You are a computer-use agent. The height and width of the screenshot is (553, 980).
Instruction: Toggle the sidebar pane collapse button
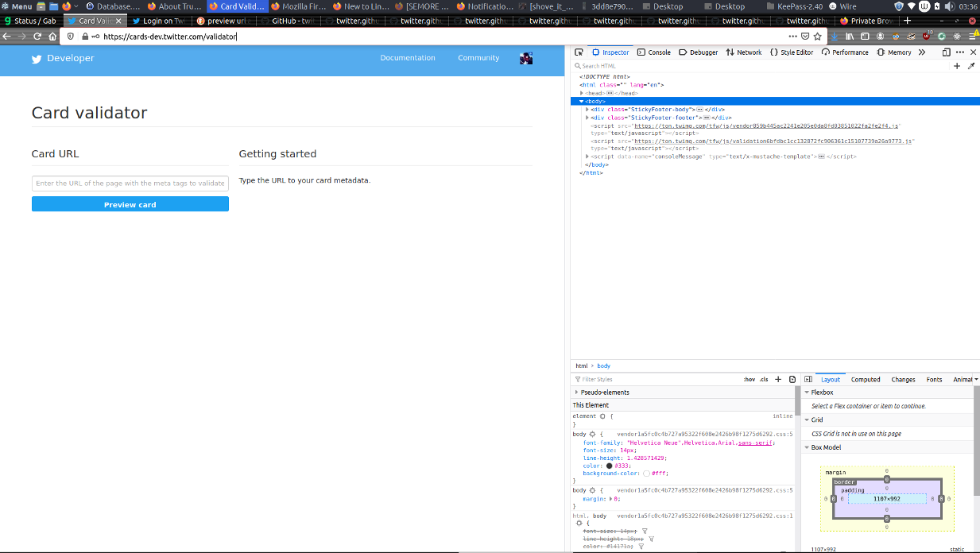[x=808, y=380]
